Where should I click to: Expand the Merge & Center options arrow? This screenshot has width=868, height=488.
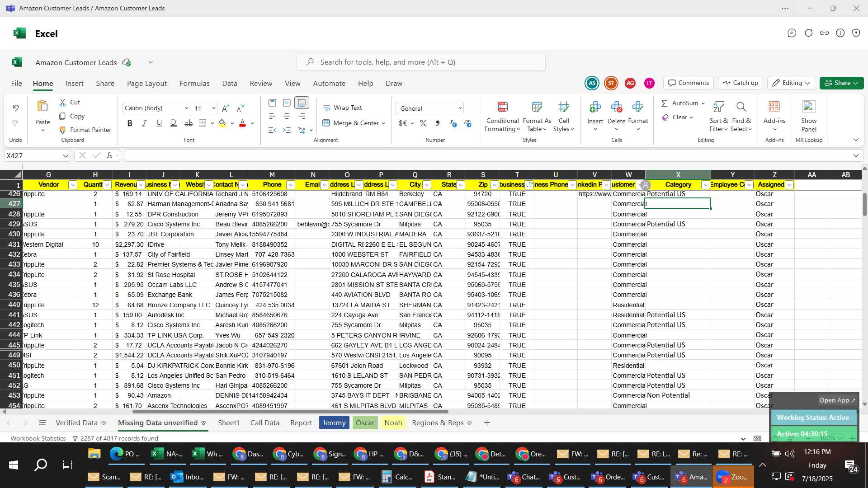click(383, 123)
